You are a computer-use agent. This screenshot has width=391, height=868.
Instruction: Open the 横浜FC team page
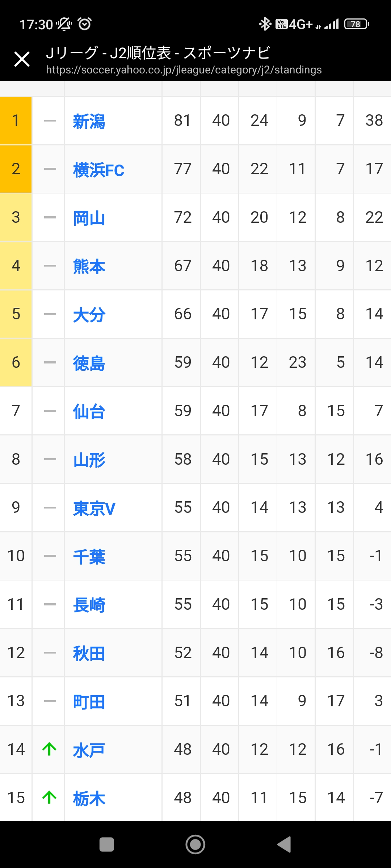point(98,170)
